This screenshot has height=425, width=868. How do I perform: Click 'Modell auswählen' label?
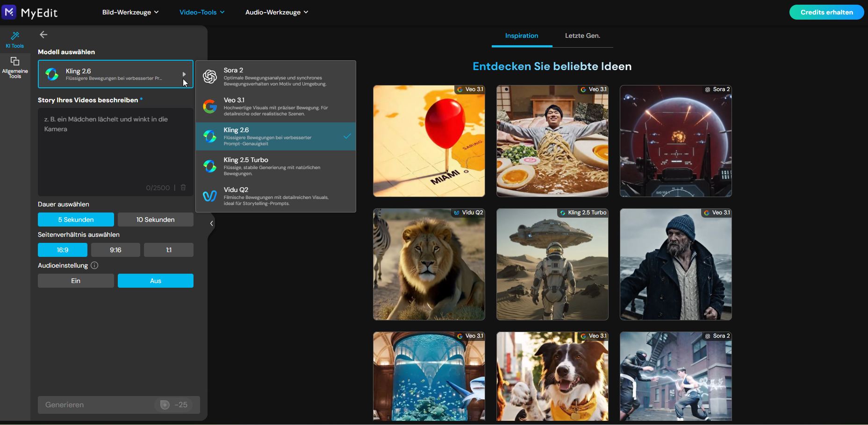[66, 52]
